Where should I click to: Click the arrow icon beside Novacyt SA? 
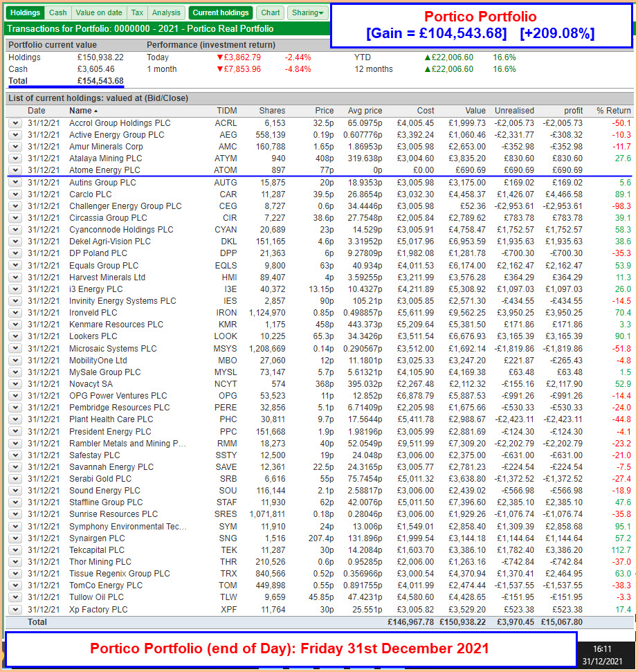[x=15, y=383]
